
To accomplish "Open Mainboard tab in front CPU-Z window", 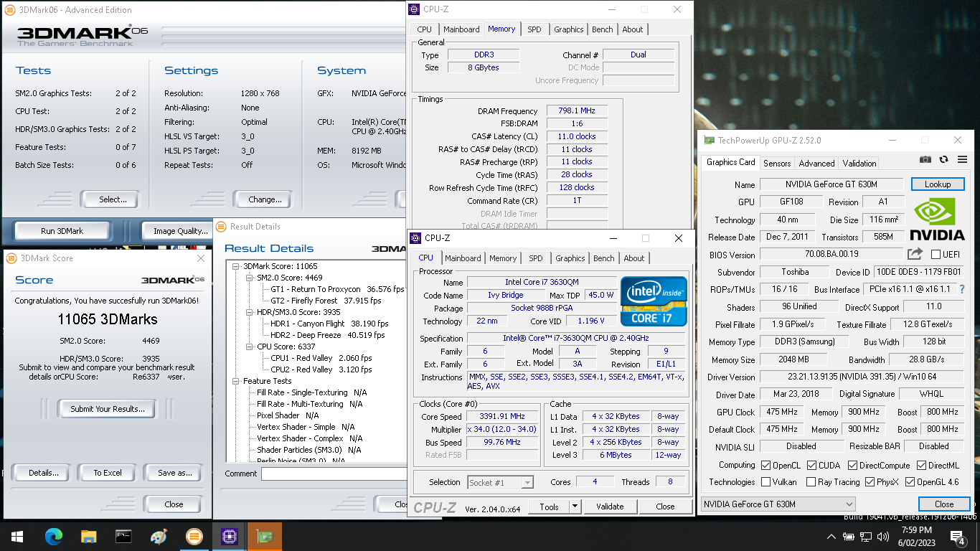I will [463, 258].
